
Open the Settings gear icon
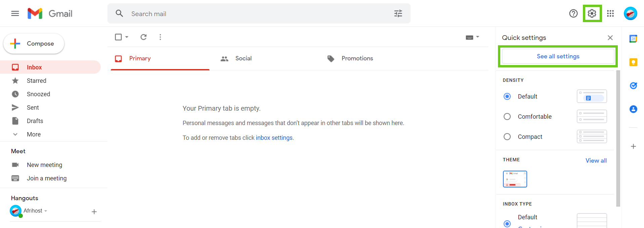(x=592, y=13)
